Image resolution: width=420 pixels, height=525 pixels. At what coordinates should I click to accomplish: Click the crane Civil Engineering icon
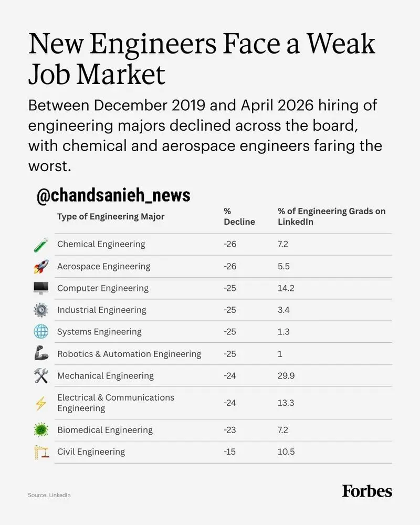(41, 452)
